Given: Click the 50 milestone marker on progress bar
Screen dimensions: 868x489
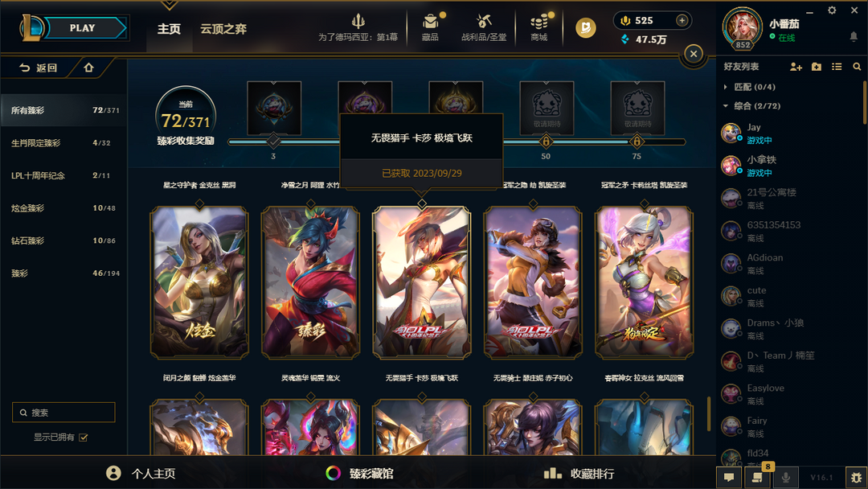Looking at the screenshot, I should click(x=546, y=142).
